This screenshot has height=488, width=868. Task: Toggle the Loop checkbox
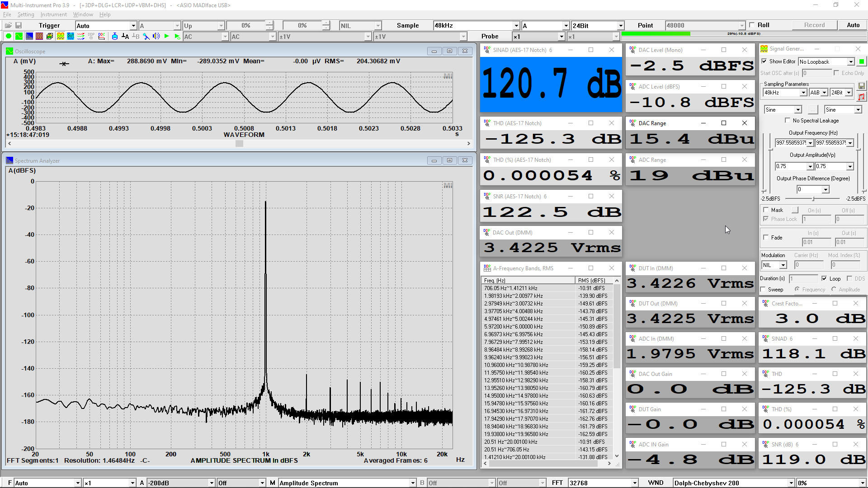[x=824, y=278]
